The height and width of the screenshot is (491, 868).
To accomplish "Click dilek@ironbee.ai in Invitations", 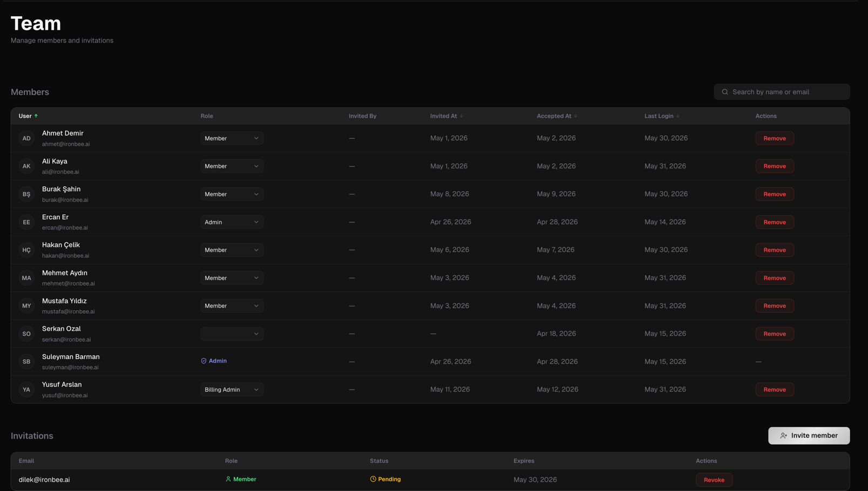I will [44, 480].
